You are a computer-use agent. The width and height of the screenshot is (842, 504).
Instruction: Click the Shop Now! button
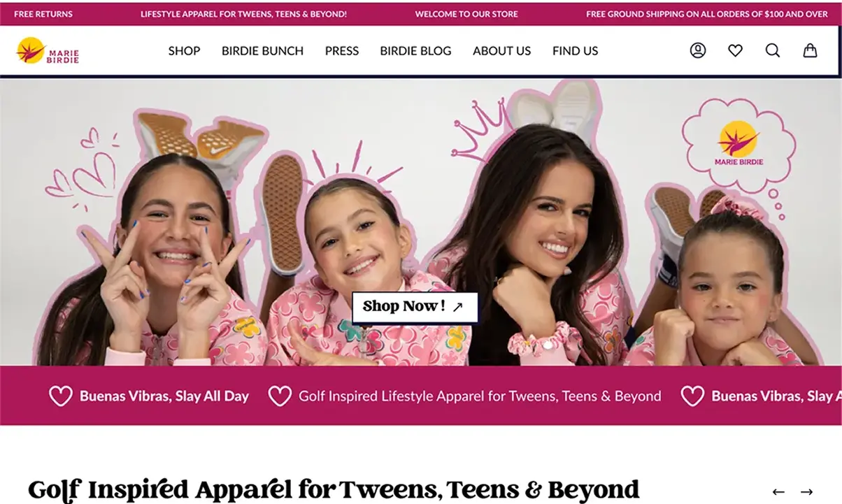[415, 307]
